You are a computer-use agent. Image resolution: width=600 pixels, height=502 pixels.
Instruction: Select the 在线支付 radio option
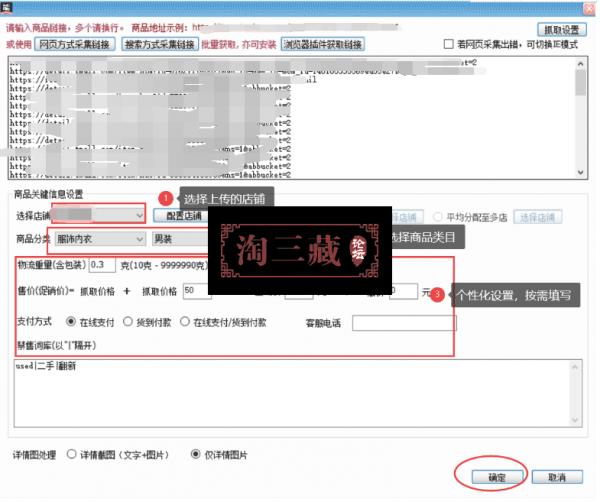tap(72, 323)
